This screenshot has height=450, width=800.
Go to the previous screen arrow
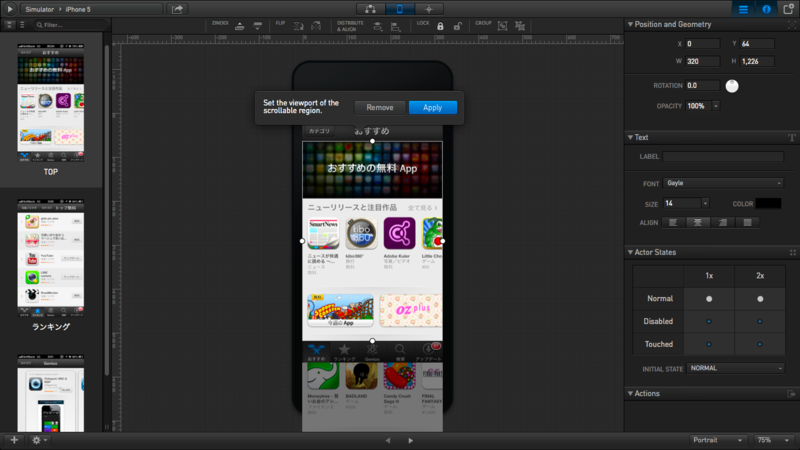pos(388,440)
